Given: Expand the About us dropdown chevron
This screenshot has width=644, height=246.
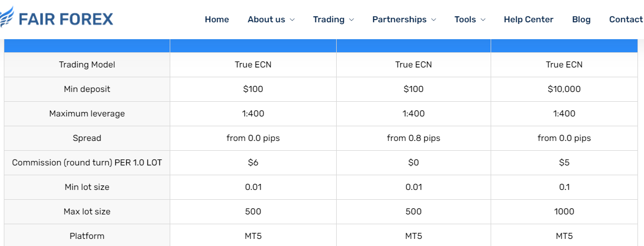Looking at the screenshot, I should [292, 20].
